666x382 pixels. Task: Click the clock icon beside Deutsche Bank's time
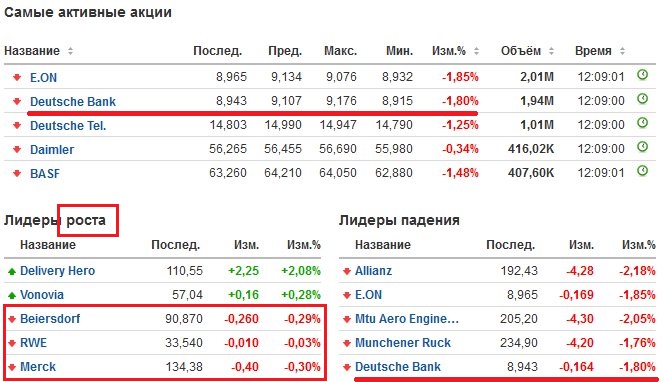click(x=643, y=99)
